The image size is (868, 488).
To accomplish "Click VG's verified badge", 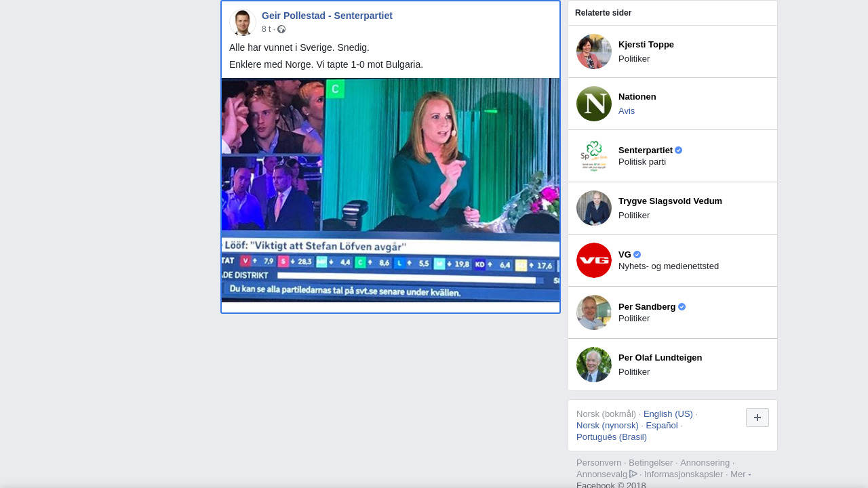I will click(x=637, y=255).
